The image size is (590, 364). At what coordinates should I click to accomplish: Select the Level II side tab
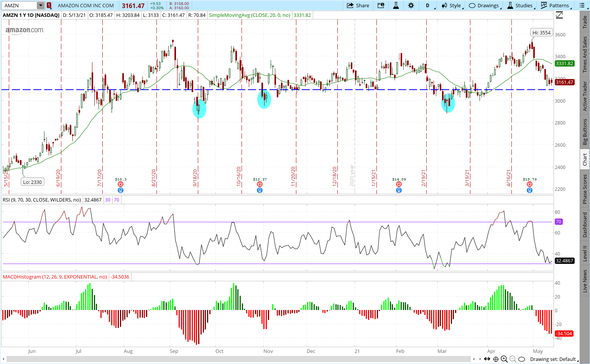click(x=585, y=254)
